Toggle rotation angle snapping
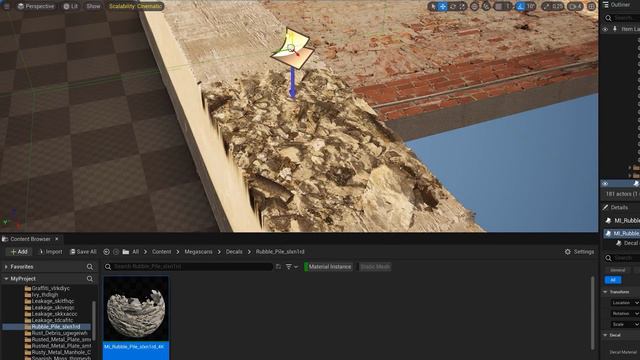The width and height of the screenshot is (640, 360). pos(520,6)
